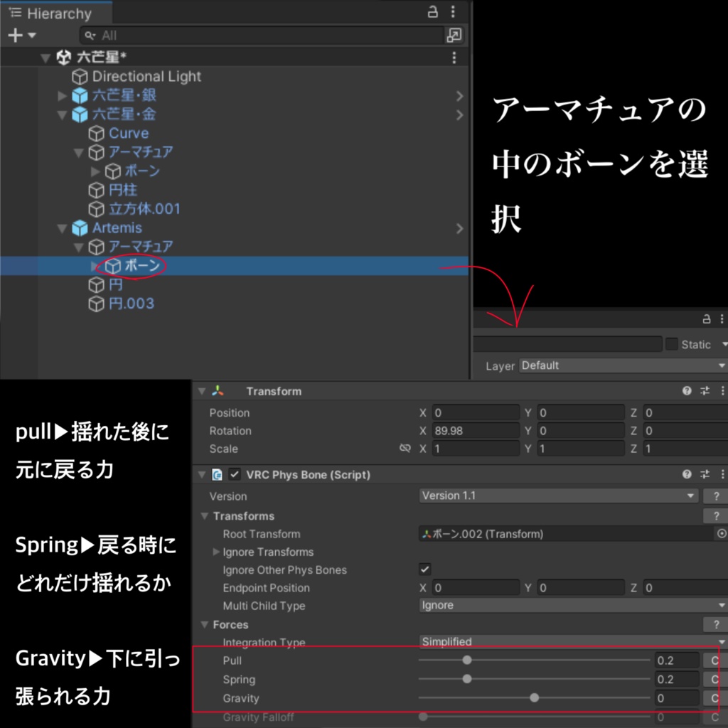Collapse the 六芒星 scene root

tap(45, 58)
